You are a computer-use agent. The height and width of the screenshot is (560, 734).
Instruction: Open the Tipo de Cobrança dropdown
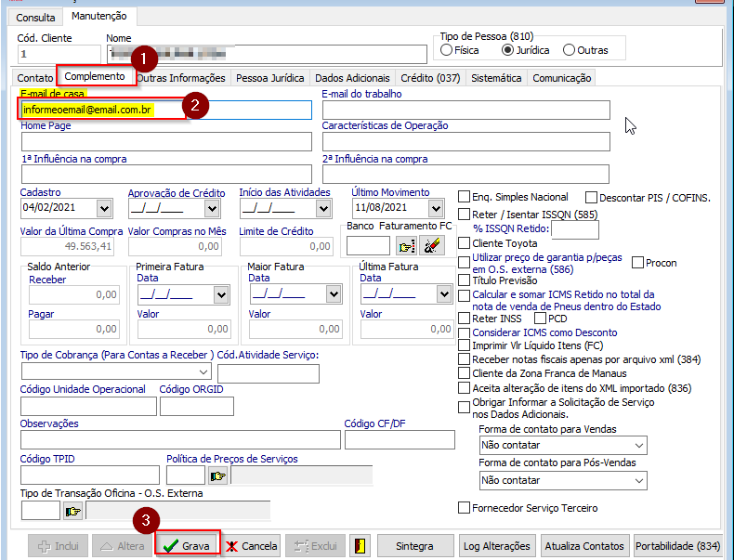(203, 372)
